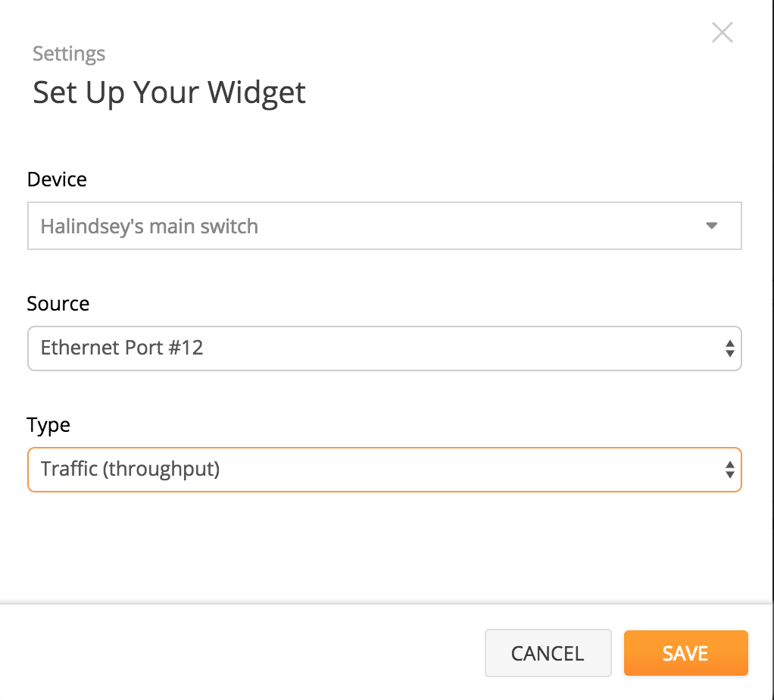This screenshot has height=700, width=774.
Task: Click the Device field label
Action: [57, 180]
